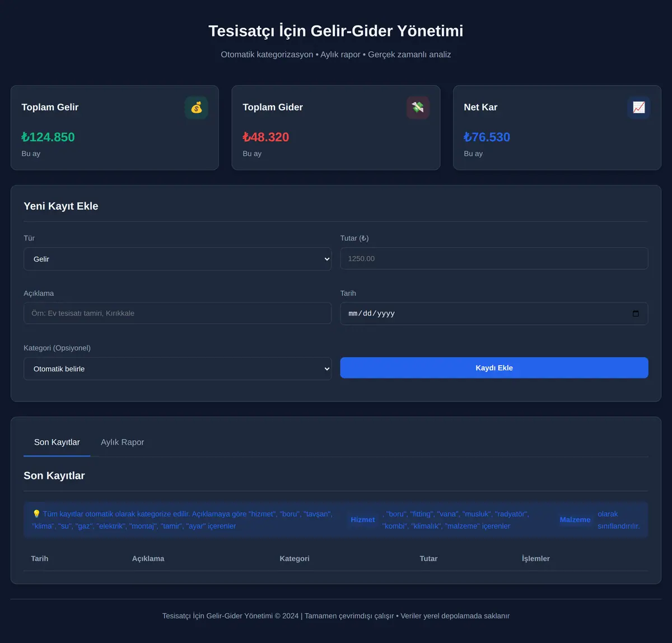Click the ₺124.850 total income value
The image size is (672, 643).
pos(48,137)
